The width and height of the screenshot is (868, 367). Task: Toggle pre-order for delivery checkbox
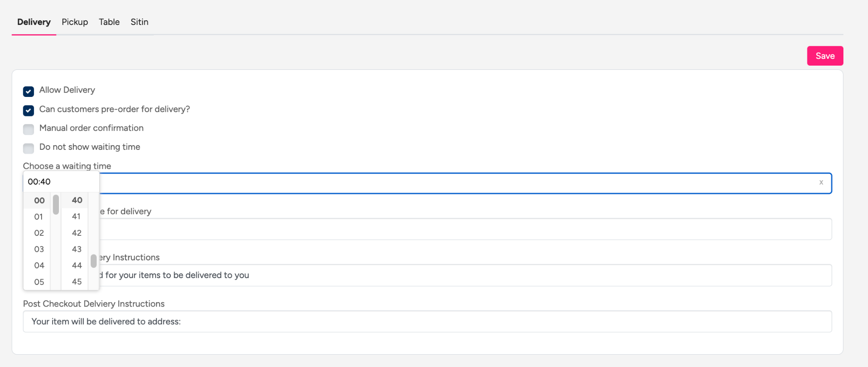[x=28, y=110]
